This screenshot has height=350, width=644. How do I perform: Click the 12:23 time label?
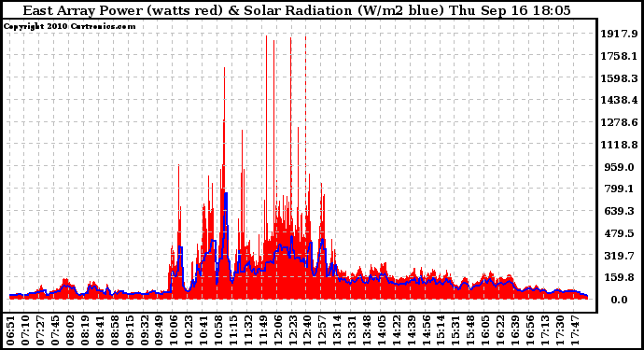pos(294,329)
